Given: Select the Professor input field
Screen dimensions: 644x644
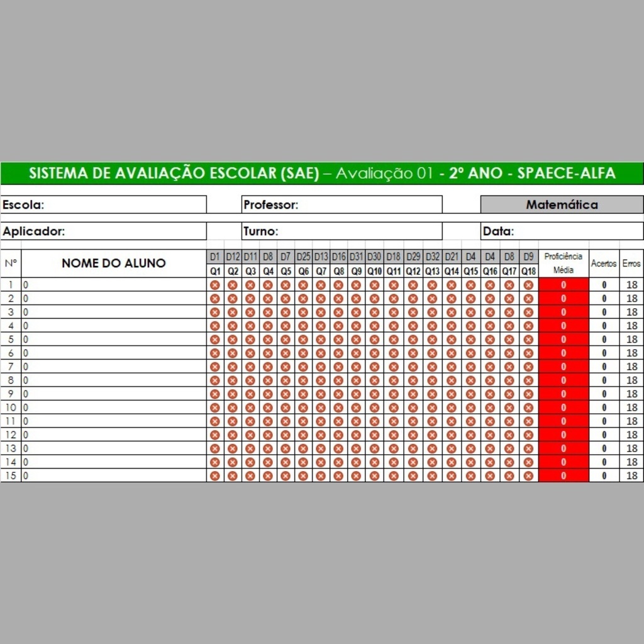Looking at the screenshot, I should [x=341, y=204].
